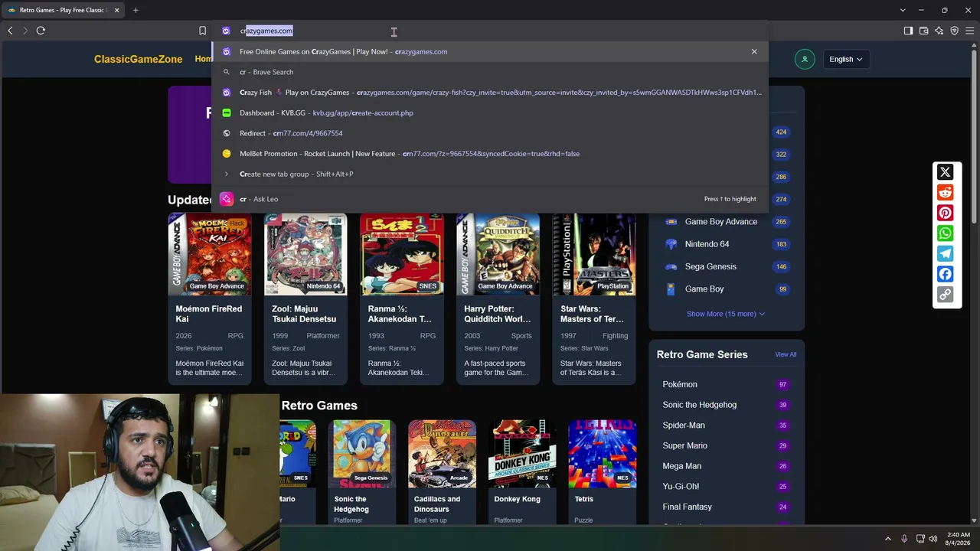Open the Ranma ½ game title link
980x551 pixels.
[x=400, y=314]
